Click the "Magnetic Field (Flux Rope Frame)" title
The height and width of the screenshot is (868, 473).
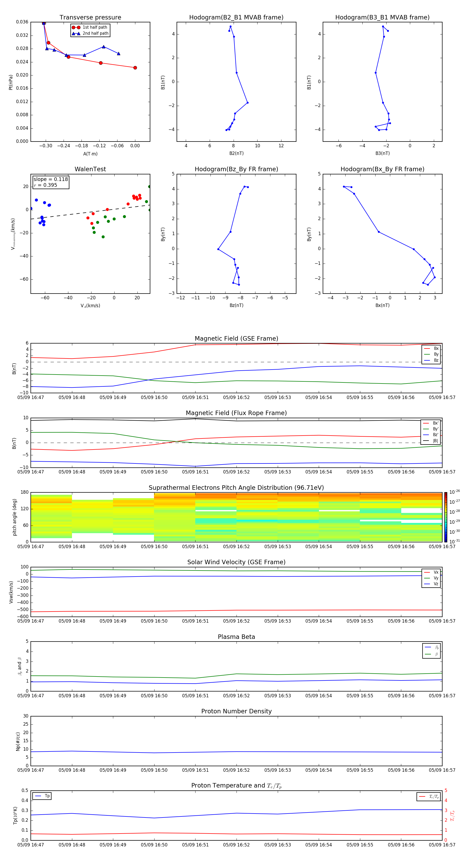coord(236,413)
